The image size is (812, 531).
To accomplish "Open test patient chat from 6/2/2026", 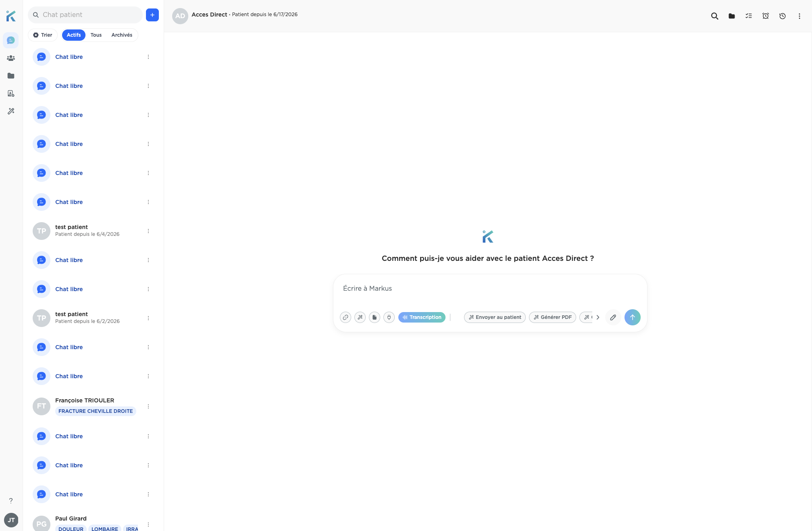I will click(93, 318).
